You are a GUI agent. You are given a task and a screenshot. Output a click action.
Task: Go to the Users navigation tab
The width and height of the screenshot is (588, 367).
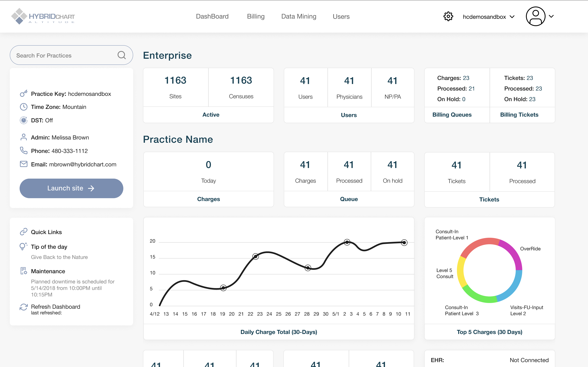341,16
